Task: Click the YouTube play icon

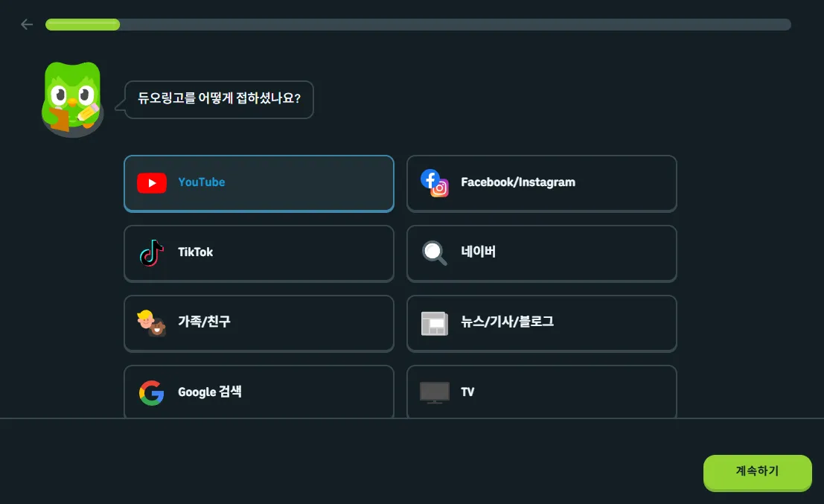Action: coord(151,182)
